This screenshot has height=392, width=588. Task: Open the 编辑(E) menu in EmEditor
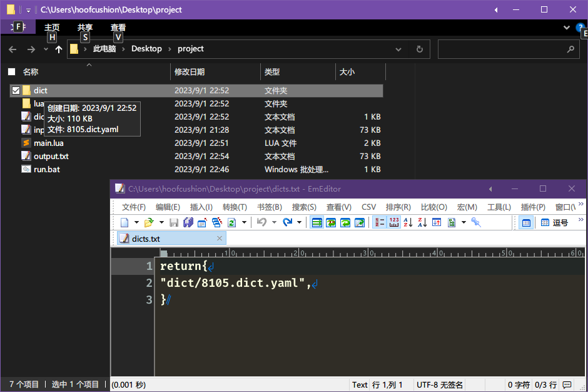[168, 207]
